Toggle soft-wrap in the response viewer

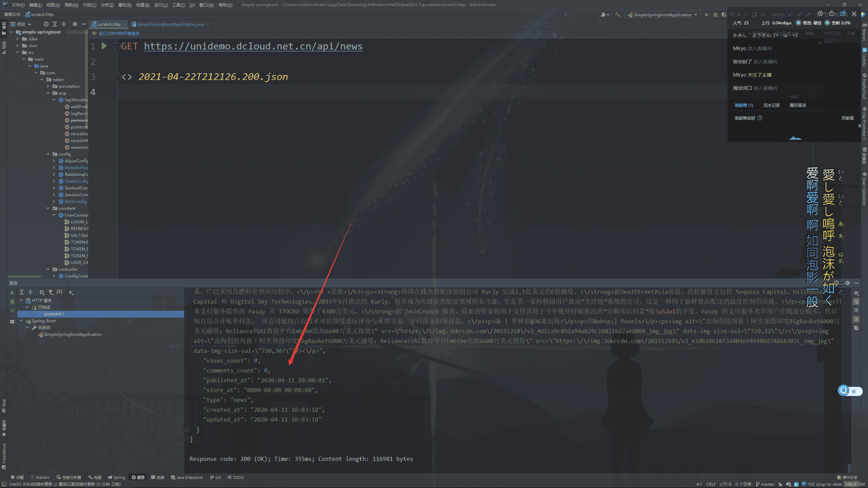click(x=856, y=302)
